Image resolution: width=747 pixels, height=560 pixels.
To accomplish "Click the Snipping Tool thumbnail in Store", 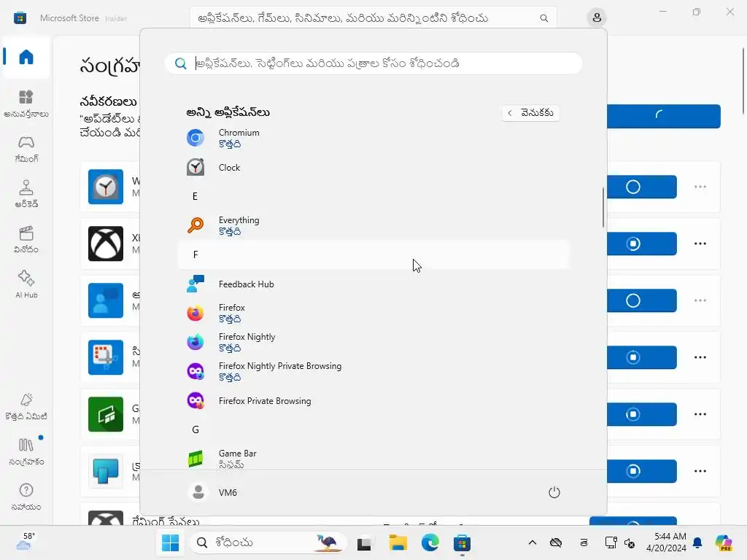I will click(106, 357).
